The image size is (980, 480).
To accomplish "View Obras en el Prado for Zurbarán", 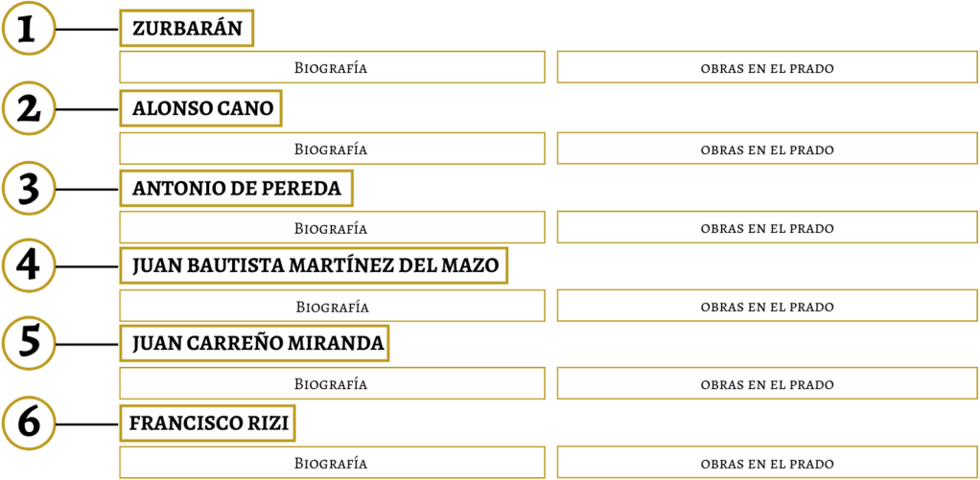I will pyautogui.click(x=767, y=68).
